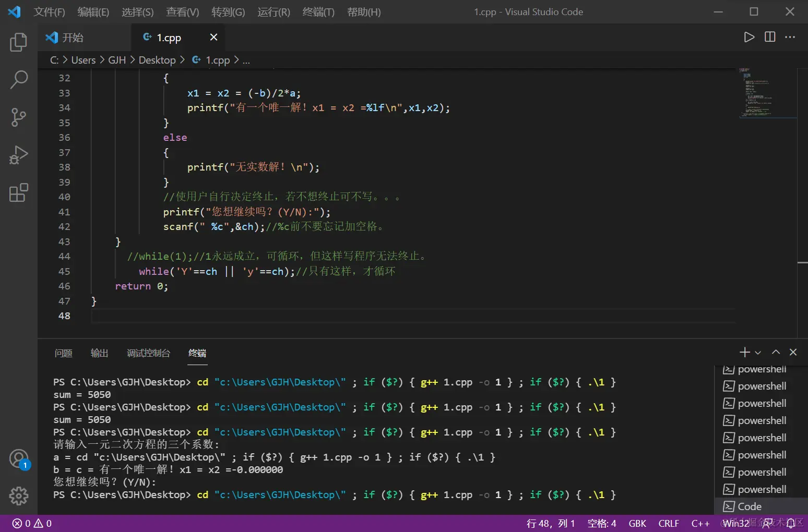Split the editor to the right
808x532 pixels.
point(770,37)
